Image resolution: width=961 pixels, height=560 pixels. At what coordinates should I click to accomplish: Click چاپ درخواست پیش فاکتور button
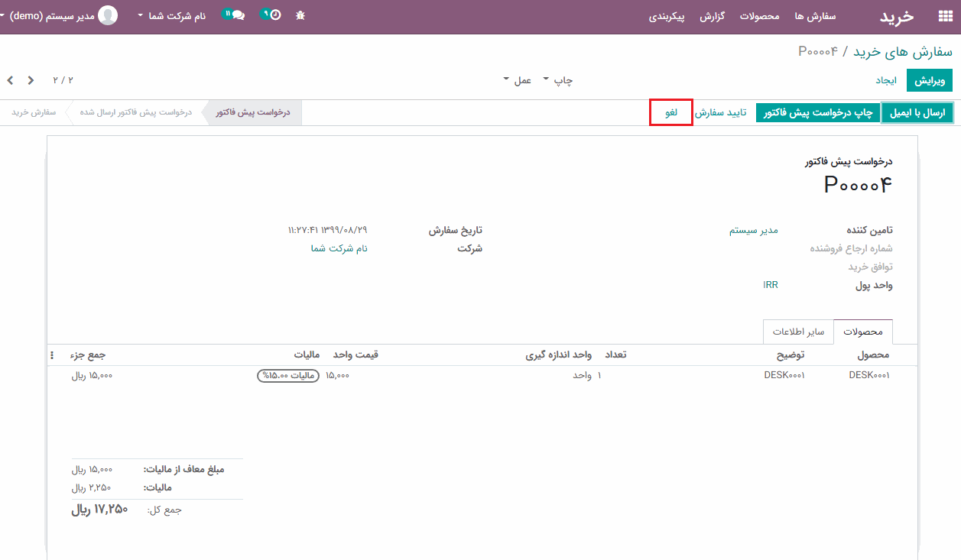pyautogui.click(x=817, y=113)
